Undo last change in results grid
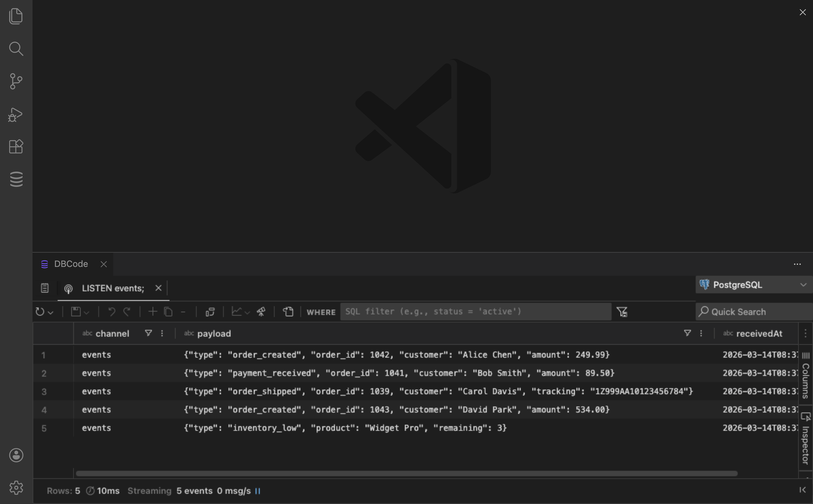Image resolution: width=813 pixels, height=504 pixels. pos(112,311)
